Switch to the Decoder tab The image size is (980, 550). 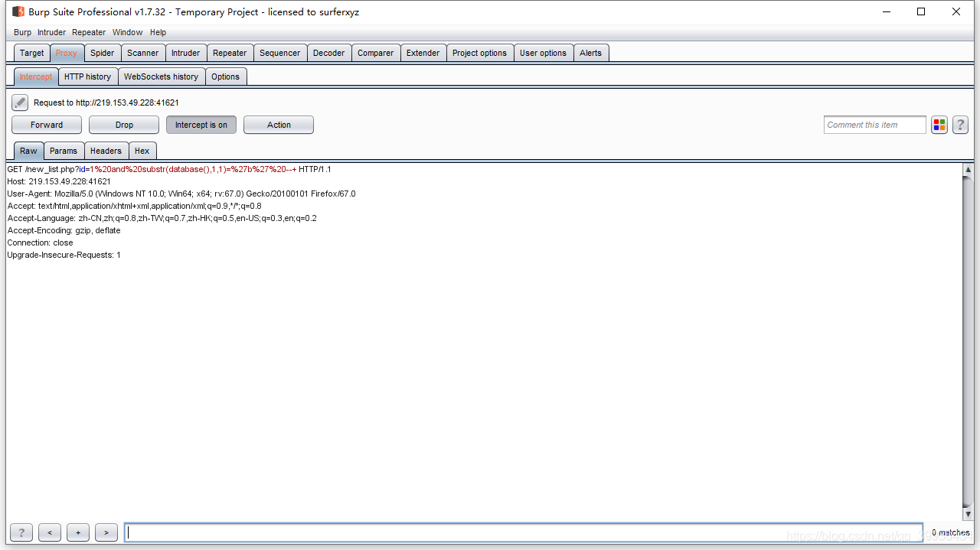click(329, 53)
